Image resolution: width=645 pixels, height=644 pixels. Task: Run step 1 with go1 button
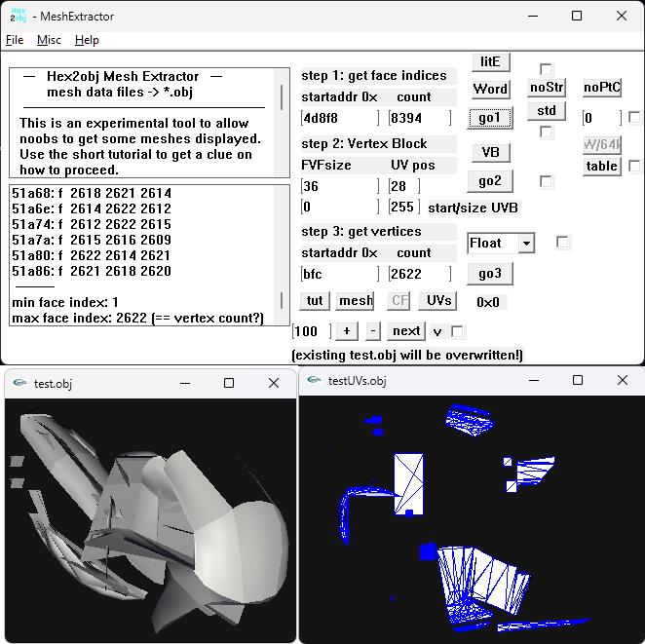[x=489, y=118]
